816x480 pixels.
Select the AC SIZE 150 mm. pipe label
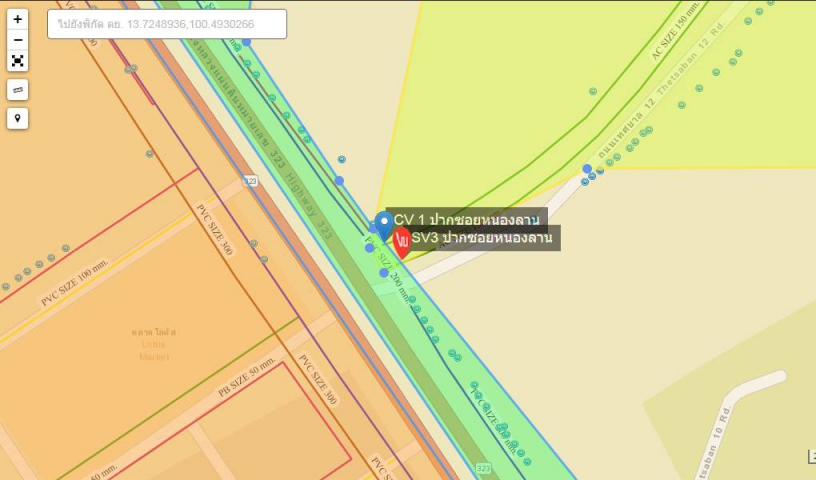[x=676, y=31]
